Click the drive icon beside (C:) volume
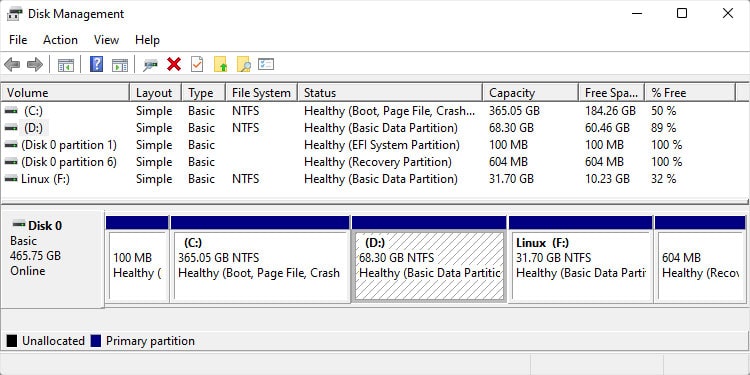Screen dimensions: 750x375 (x=11, y=111)
